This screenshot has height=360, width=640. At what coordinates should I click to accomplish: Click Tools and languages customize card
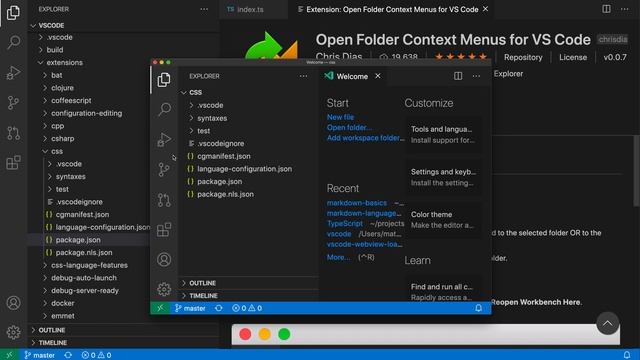pos(443,135)
